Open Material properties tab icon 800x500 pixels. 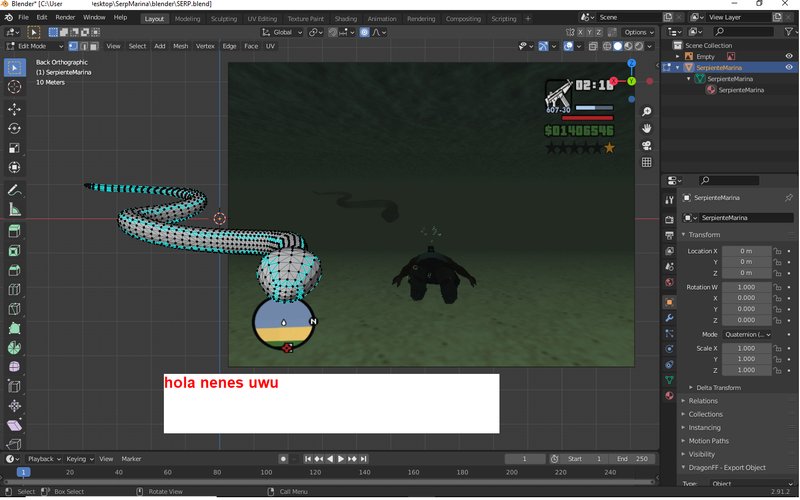[x=669, y=395]
